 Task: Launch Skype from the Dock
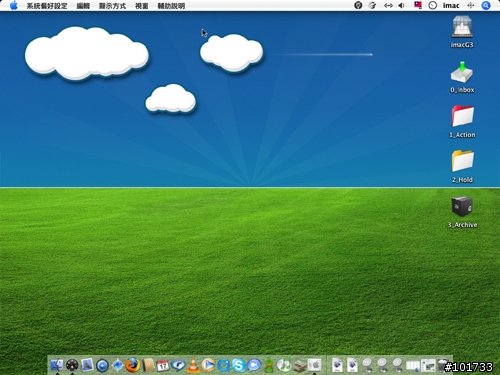[x=239, y=365]
